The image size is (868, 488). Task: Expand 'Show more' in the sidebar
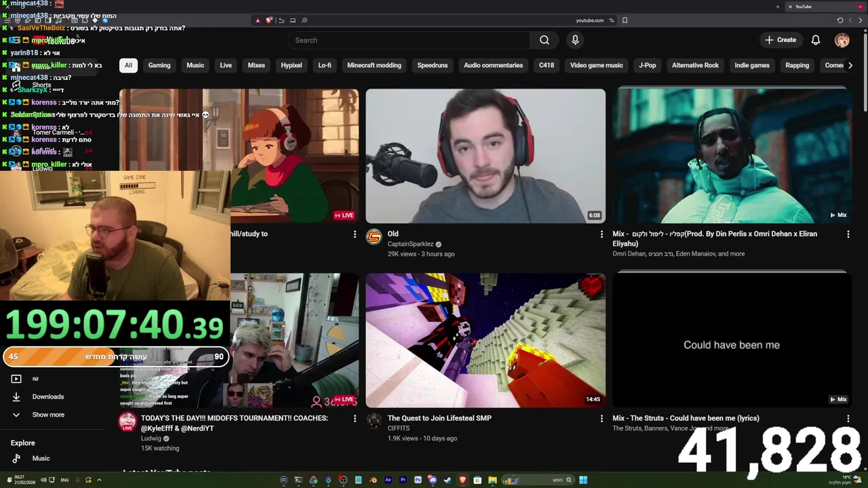48,415
